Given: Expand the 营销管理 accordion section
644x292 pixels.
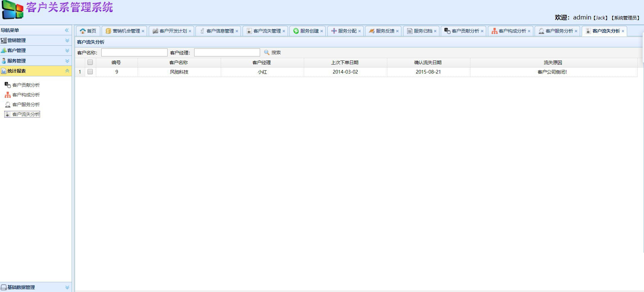Looking at the screenshot, I should [x=67, y=40].
